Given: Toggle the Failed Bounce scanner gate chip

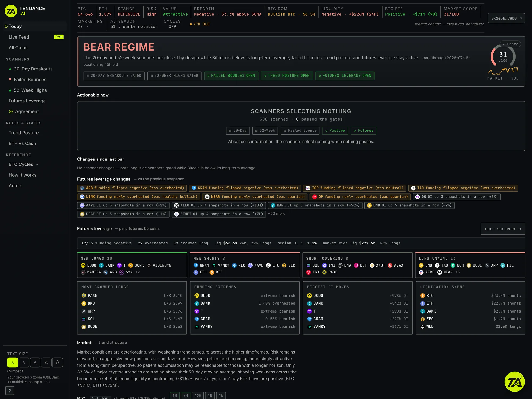Looking at the screenshot, I should click(300, 131).
